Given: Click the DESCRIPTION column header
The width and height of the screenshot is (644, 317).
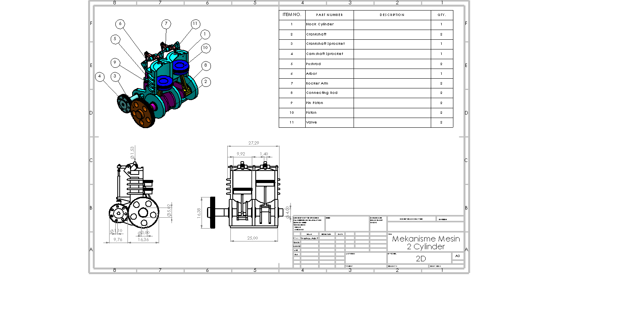Looking at the screenshot, I should [x=392, y=15].
